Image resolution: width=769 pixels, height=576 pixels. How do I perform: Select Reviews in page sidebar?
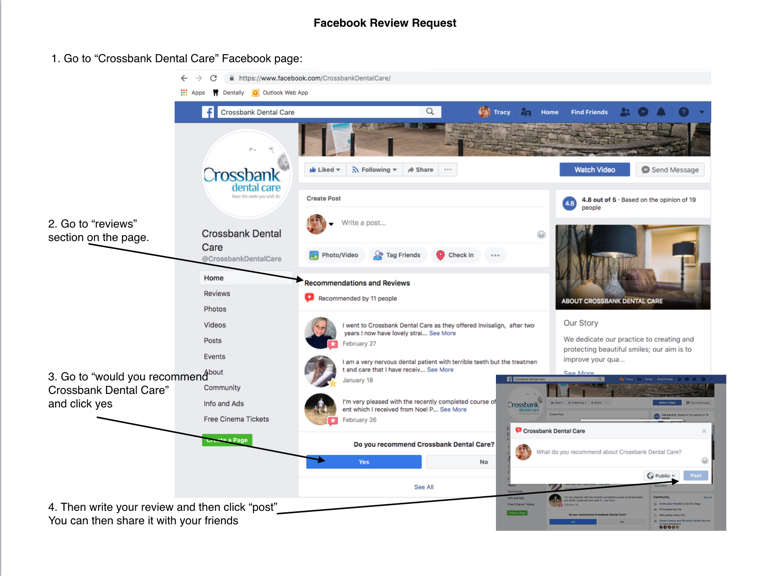(217, 293)
